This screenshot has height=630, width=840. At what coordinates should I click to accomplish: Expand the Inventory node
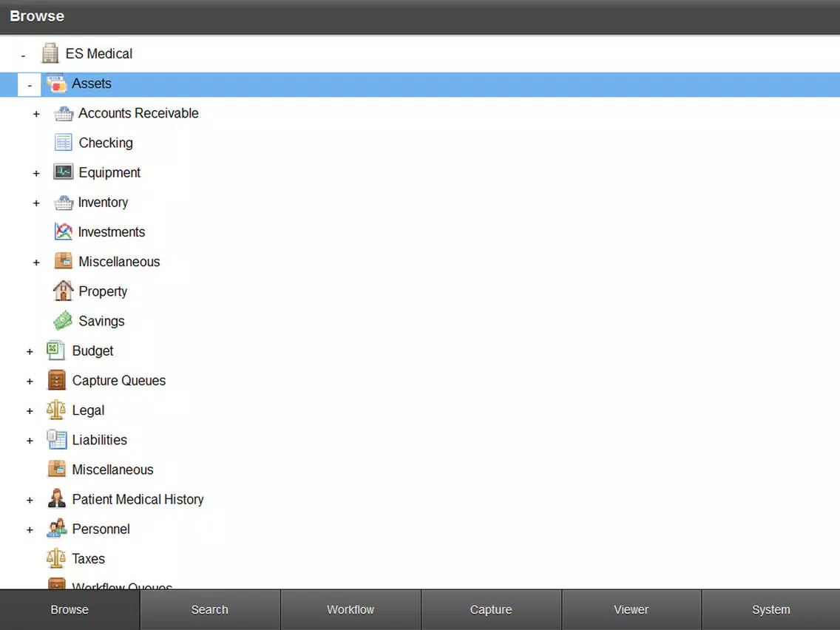36,203
